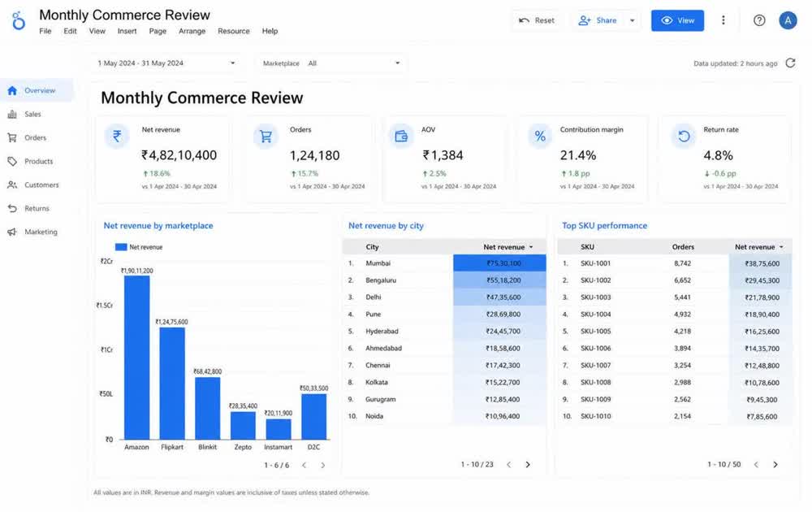
Task: Click the Blinkit bar in chart
Action: [208, 408]
